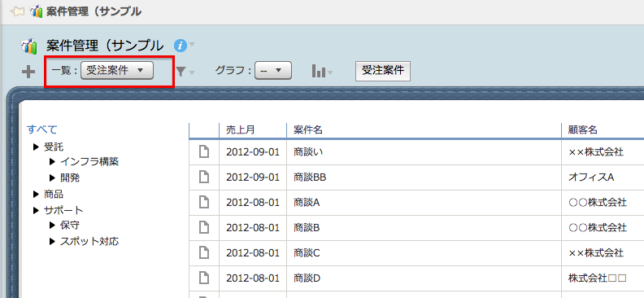
Task: Open document icon for 商談BB row
Action: pyautogui.click(x=204, y=177)
